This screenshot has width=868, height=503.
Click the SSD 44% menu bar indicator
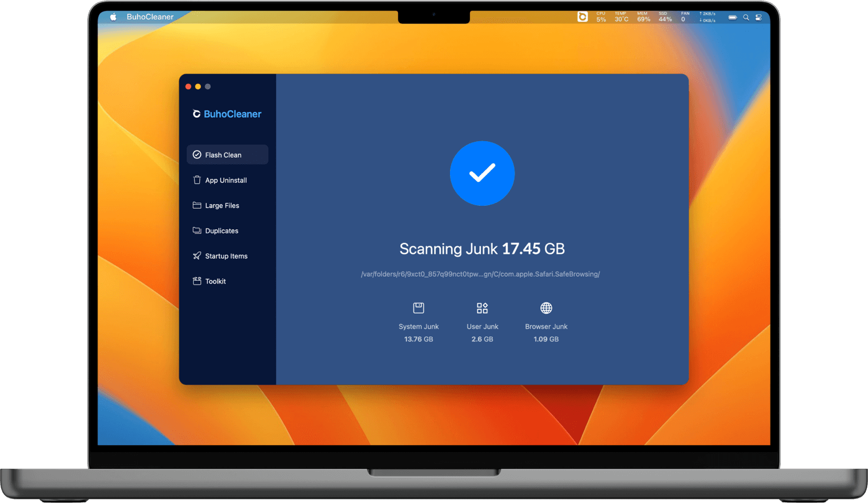pyautogui.click(x=665, y=17)
